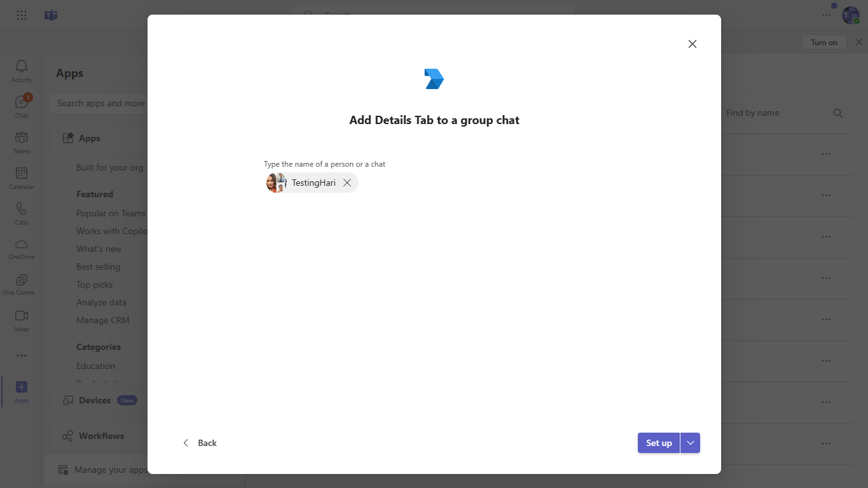Open Education category
Image resolution: width=868 pixels, height=488 pixels.
tap(95, 366)
